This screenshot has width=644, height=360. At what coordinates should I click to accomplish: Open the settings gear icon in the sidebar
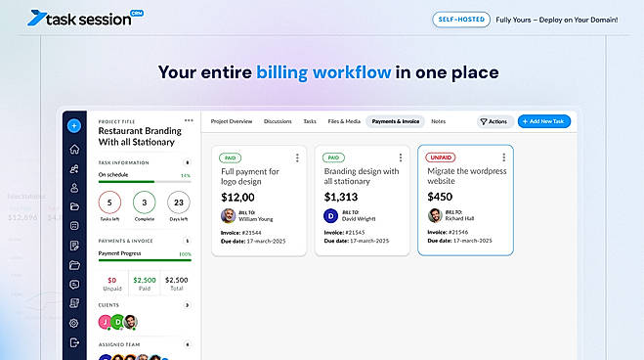(74, 323)
